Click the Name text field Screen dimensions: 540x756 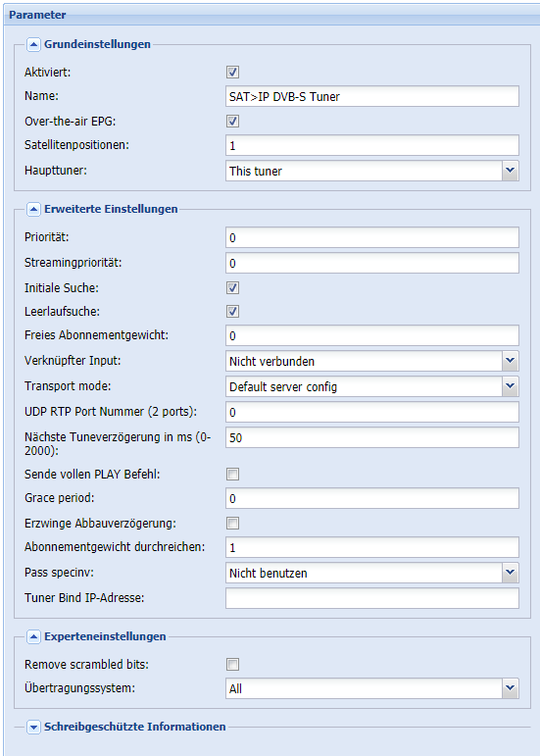tap(372, 96)
